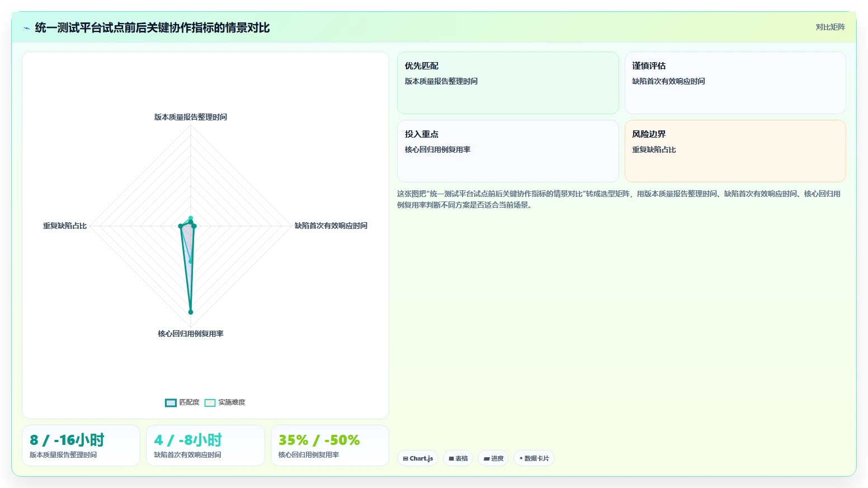Toggle the 实施难度 legend item

(x=225, y=402)
